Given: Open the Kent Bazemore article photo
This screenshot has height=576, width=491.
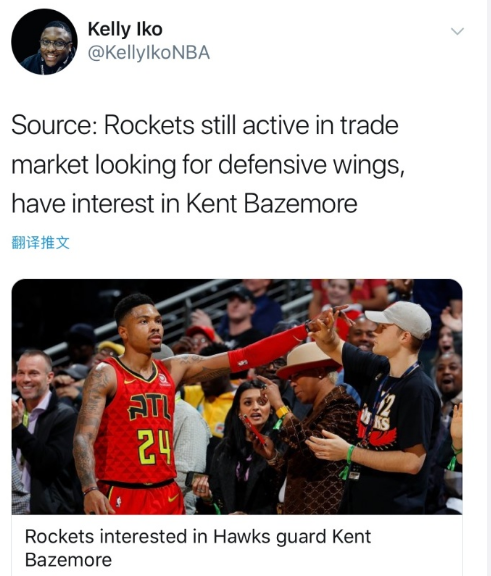Looking at the screenshot, I should pyautogui.click(x=237, y=397).
